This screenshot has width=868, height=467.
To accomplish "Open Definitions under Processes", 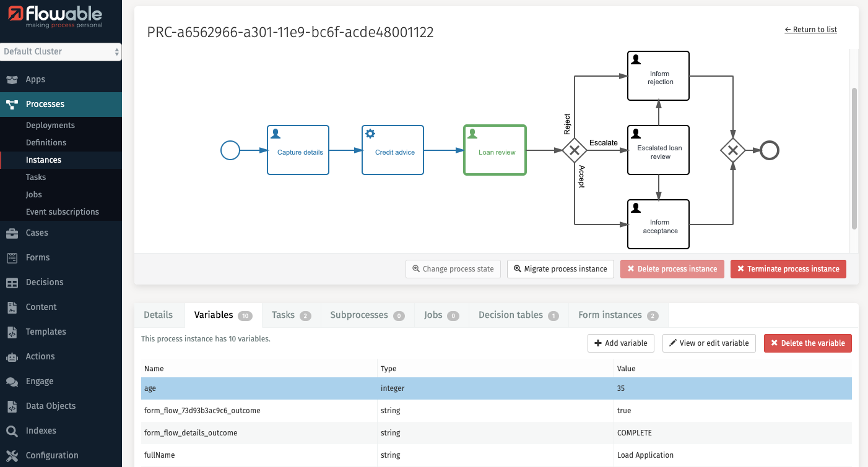I will click(46, 143).
